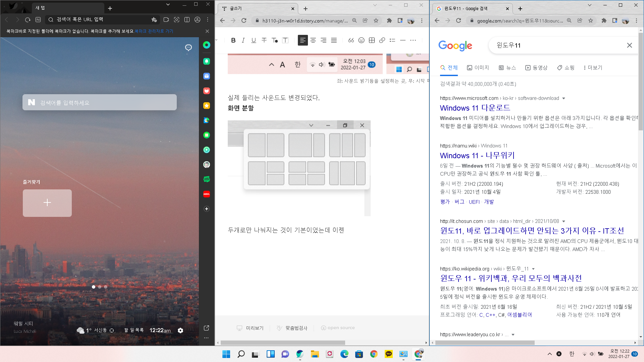The height and width of the screenshot is (362, 644).
Task: Insert a bulleted list
Action: point(392,41)
